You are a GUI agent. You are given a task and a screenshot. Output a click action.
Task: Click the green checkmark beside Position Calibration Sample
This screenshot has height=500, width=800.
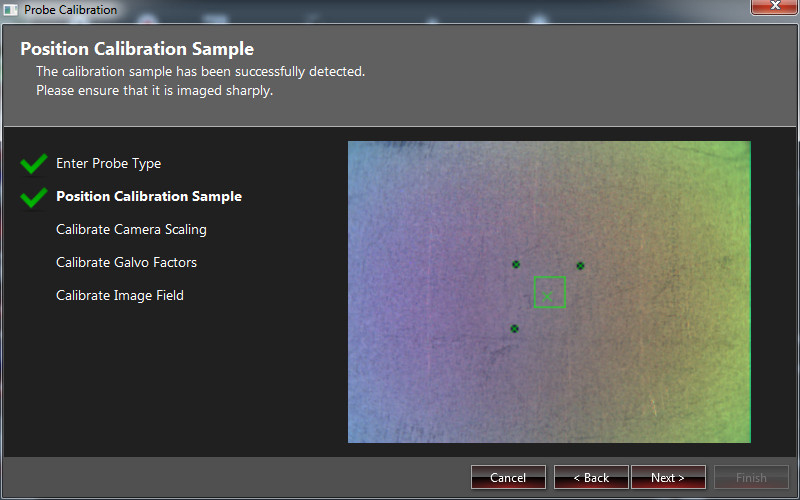coord(34,197)
